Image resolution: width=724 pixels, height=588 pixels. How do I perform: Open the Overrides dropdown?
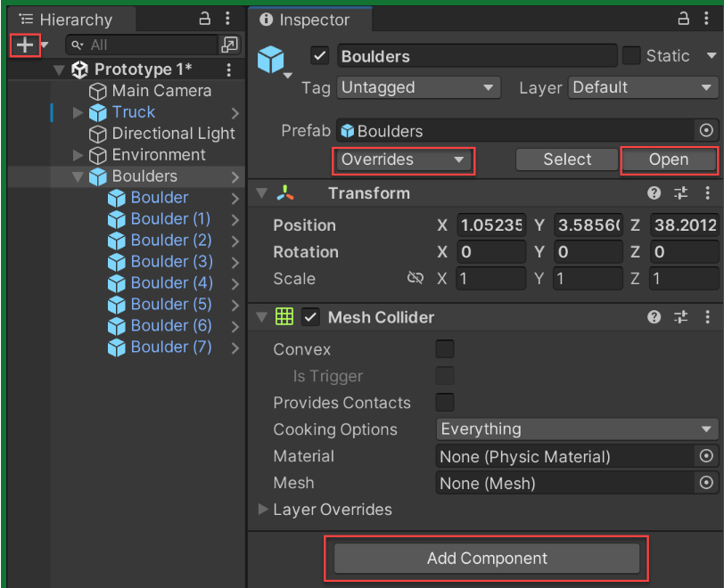tap(404, 160)
